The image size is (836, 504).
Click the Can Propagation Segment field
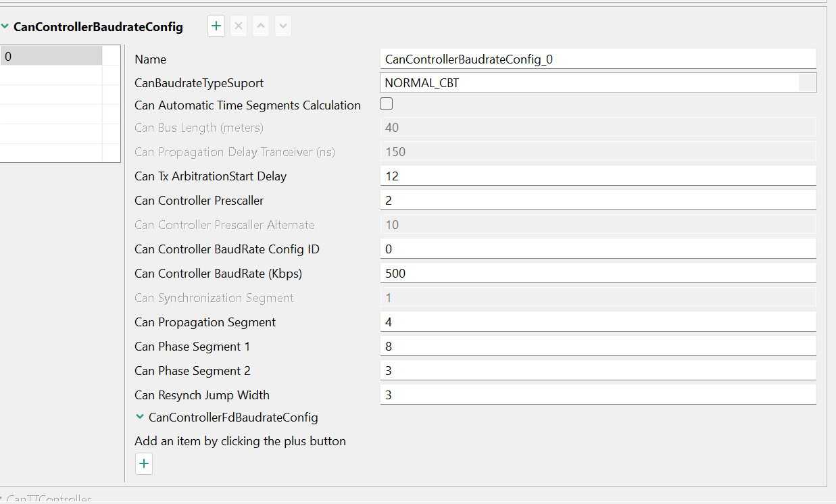597,322
